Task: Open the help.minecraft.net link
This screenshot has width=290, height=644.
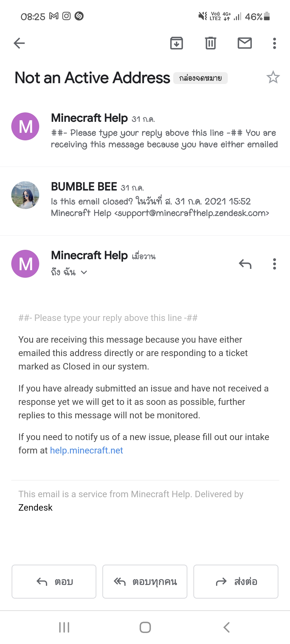Action: coord(86,451)
